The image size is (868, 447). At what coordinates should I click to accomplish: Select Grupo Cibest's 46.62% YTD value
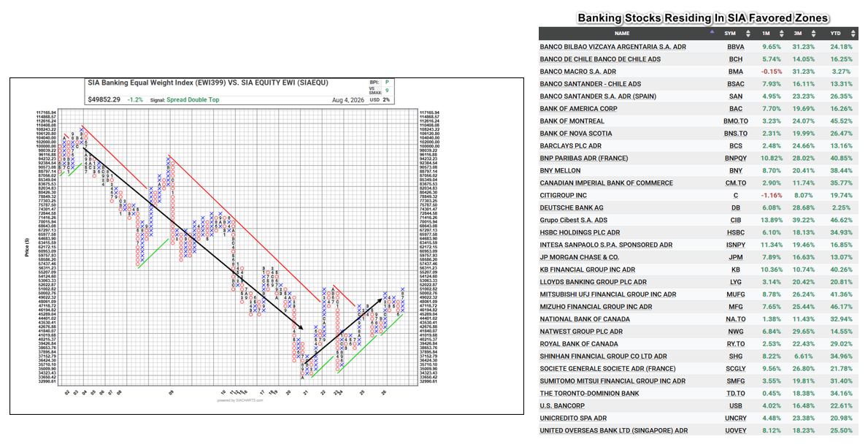tap(841, 220)
